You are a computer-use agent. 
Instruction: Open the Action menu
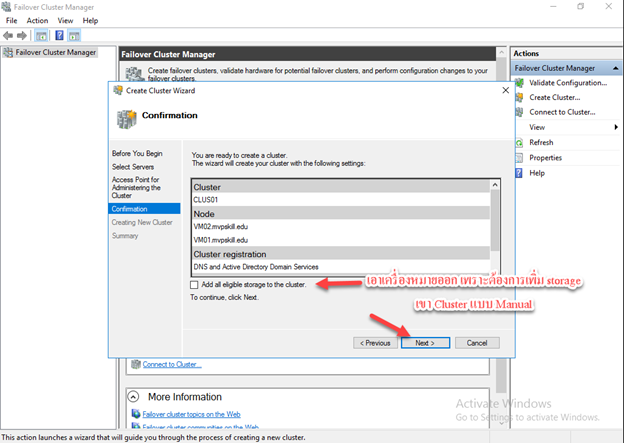(37, 21)
